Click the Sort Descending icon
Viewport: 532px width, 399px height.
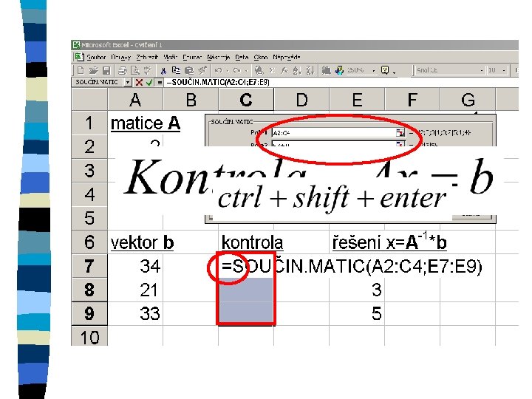(310, 70)
